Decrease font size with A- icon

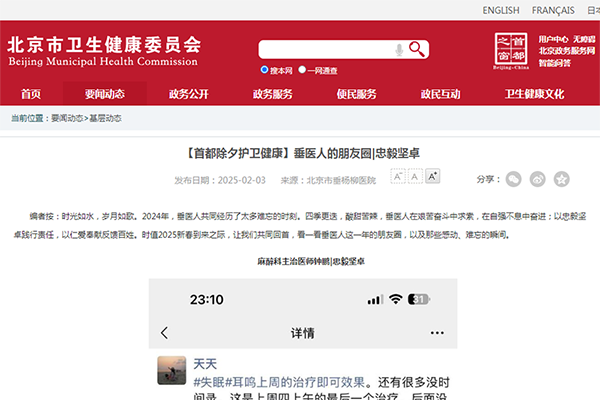(x=397, y=177)
